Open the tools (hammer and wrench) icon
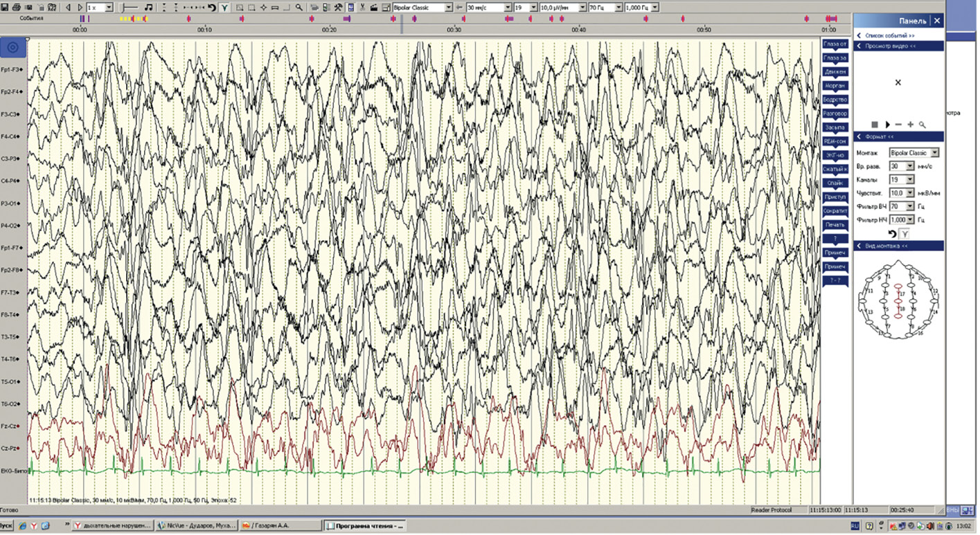The height and width of the screenshot is (535, 980). [x=338, y=7]
